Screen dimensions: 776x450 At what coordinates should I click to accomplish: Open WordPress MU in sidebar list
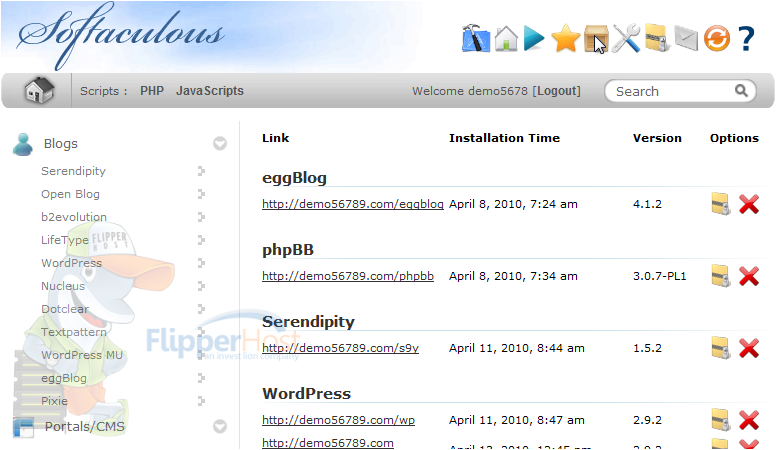tap(82, 355)
